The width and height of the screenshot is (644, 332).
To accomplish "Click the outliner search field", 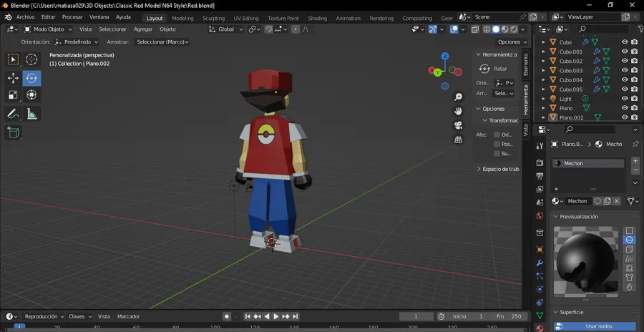I will point(603,29).
